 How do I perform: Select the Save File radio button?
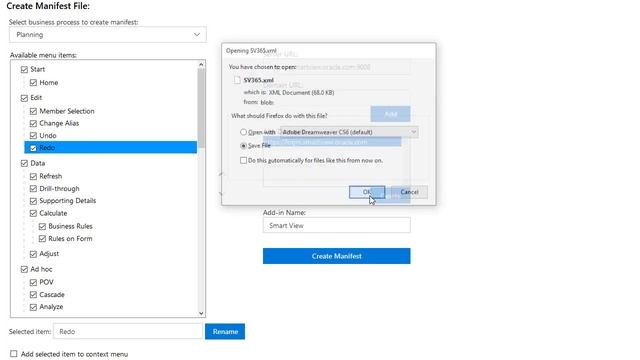[243, 146]
